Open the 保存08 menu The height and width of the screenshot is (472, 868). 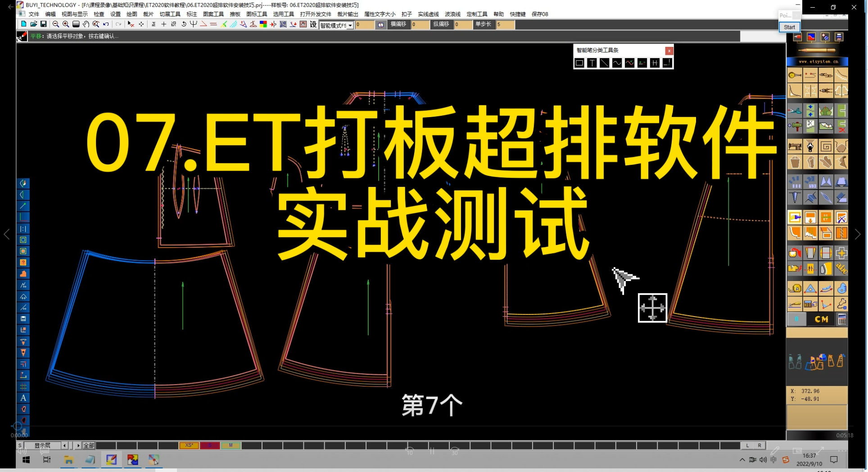(x=540, y=14)
